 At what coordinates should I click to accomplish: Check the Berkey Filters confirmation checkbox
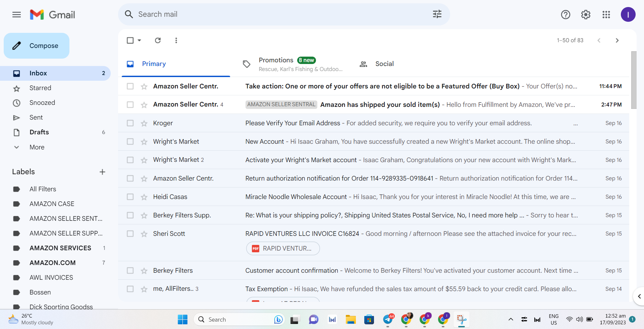click(x=130, y=270)
